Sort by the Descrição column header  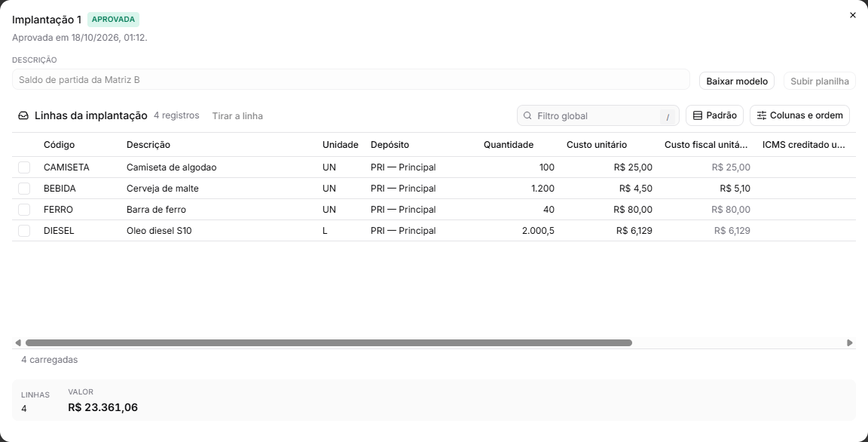click(x=148, y=145)
